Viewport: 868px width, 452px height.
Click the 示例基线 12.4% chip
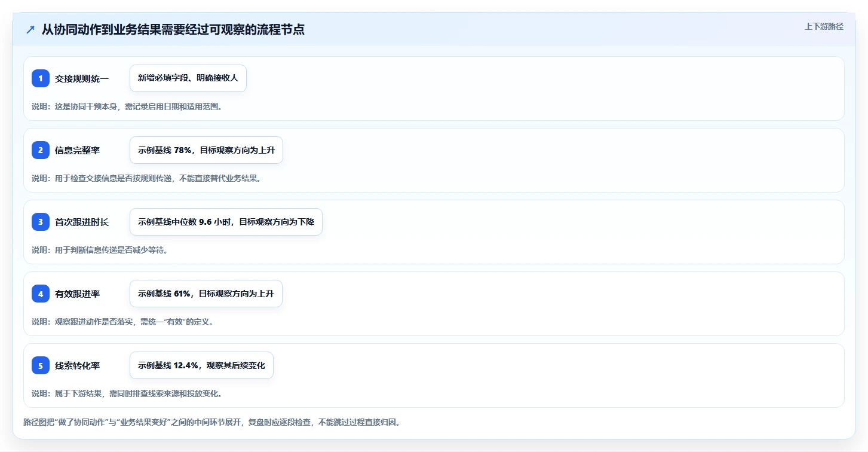coord(201,365)
